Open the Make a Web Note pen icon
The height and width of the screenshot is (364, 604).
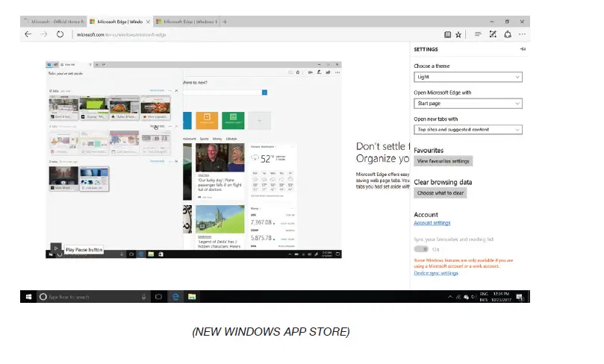(x=493, y=34)
